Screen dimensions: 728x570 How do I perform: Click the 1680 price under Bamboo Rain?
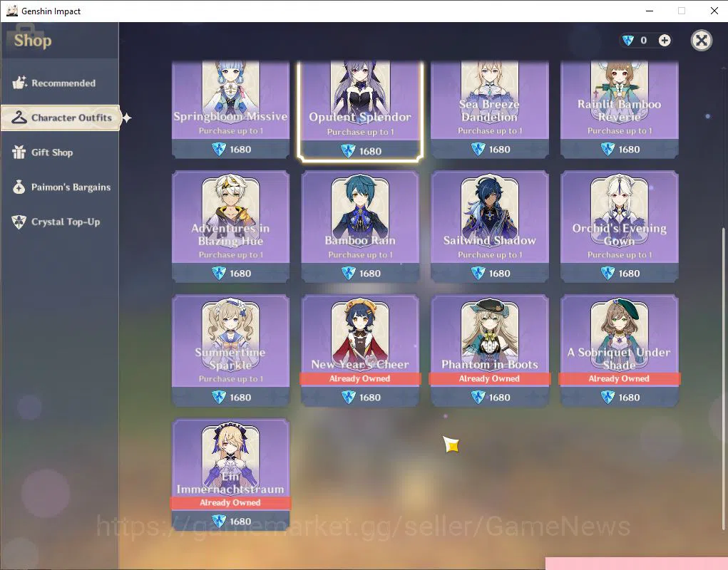pyautogui.click(x=370, y=273)
